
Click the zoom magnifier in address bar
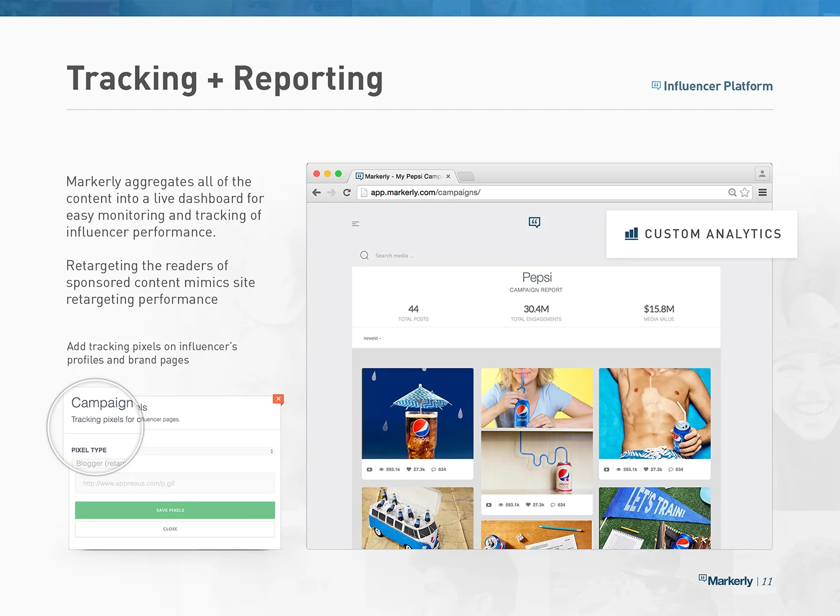(x=732, y=192)
